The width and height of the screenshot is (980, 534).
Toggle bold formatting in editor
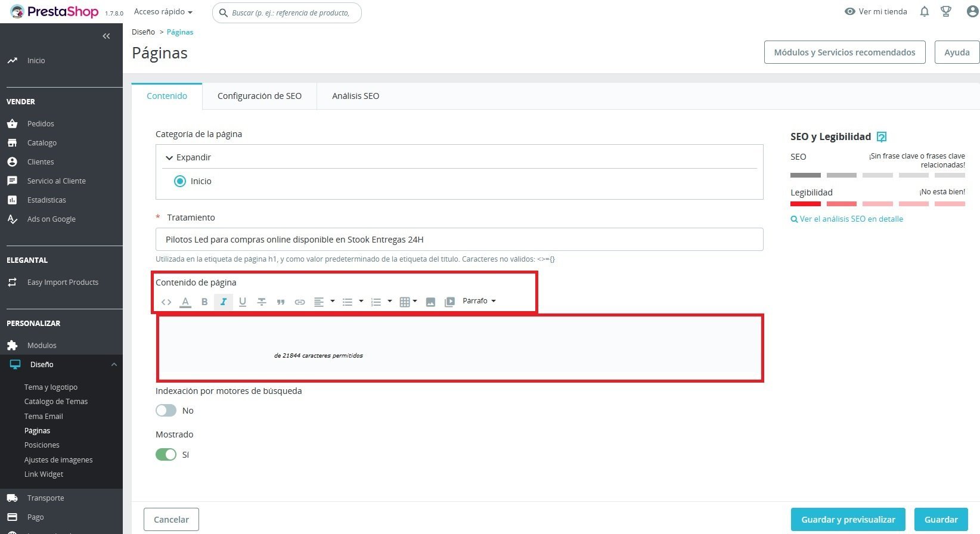click(204, 302)
